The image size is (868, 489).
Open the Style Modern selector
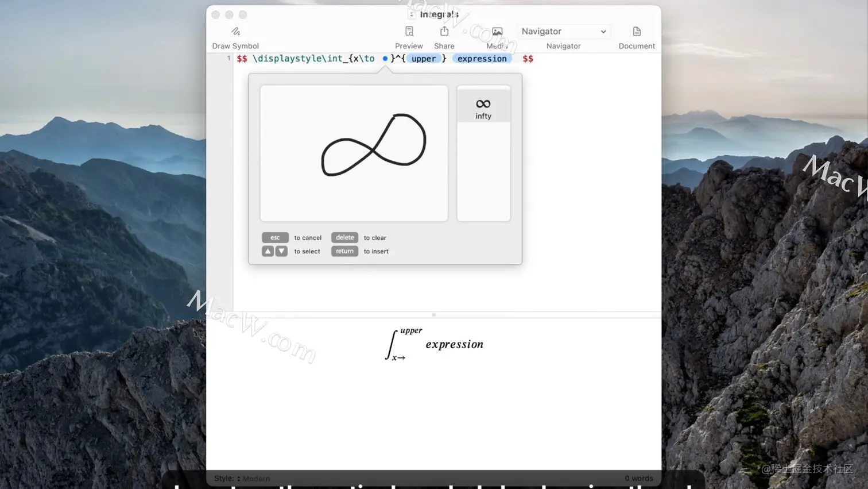tap(242, 478)
